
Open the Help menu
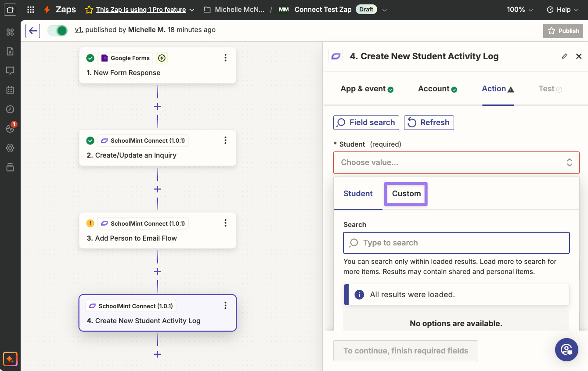click(x=563, y=9)
